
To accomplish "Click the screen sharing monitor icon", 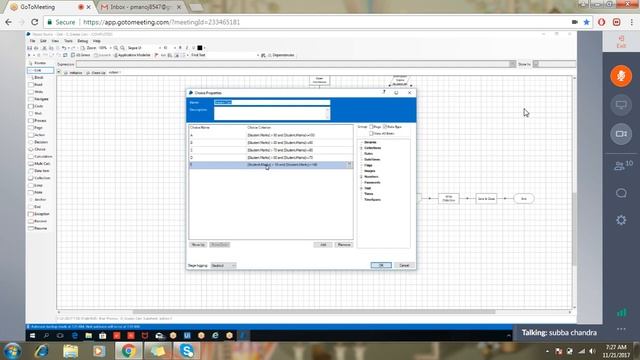I will [x=621, y=105].
